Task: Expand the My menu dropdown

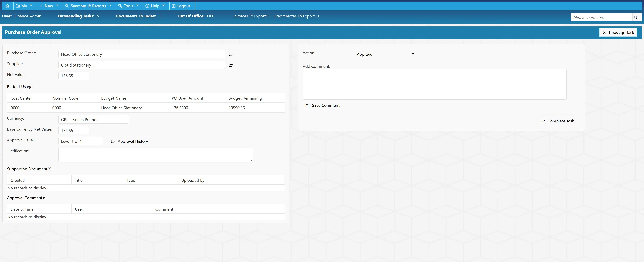Action: (24, 6)
